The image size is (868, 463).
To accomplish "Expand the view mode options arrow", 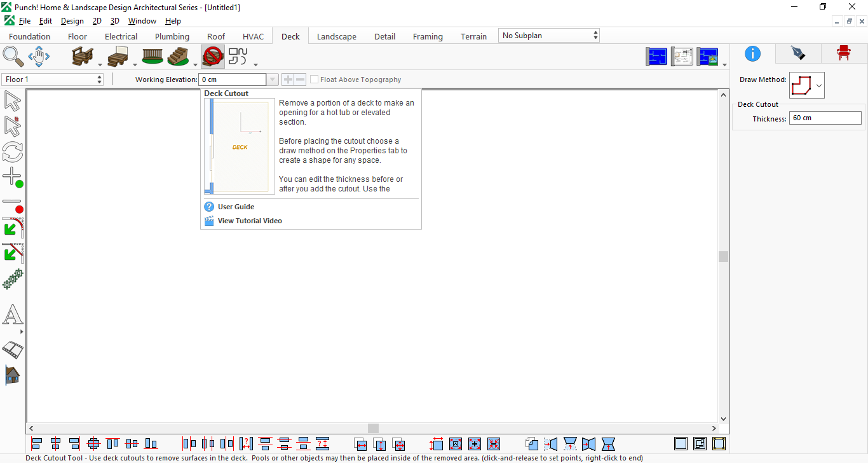I will click(724, 64).
